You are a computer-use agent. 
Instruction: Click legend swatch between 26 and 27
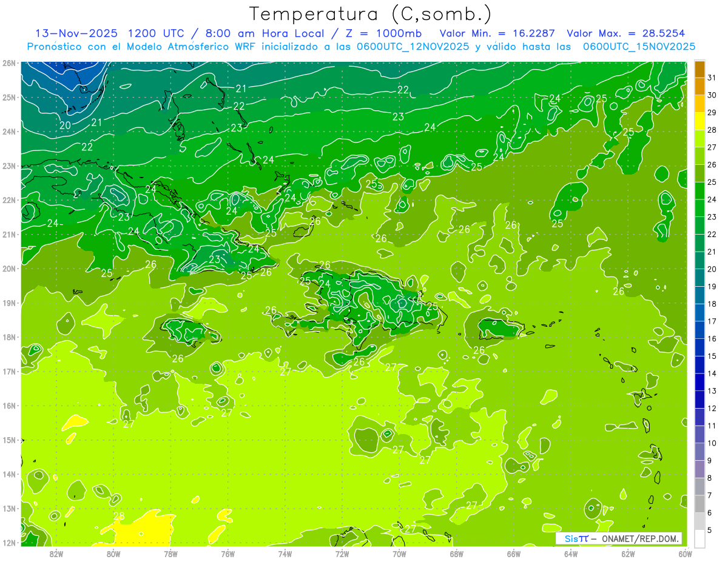point(700,156)
